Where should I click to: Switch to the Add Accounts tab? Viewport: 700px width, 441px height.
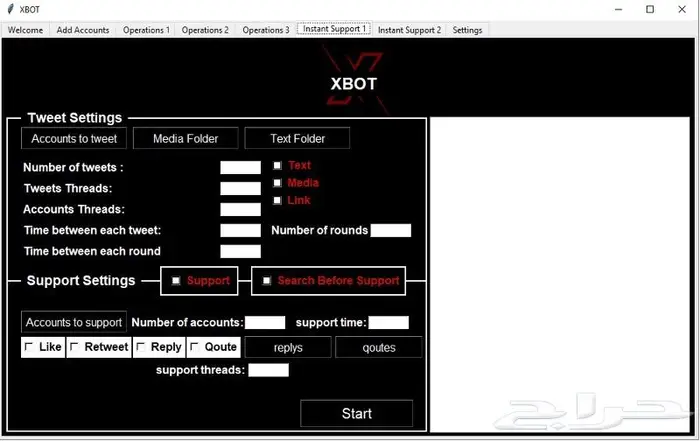[x=83, y=30]
